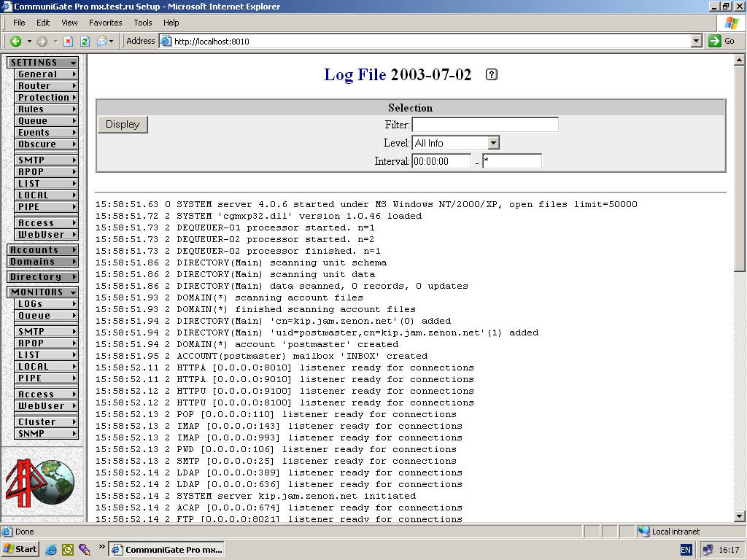Image resolution: width=747 pixels, height=560 pixels.
Task: Click the page icon in the address bar
Action: tap(166, 41)
